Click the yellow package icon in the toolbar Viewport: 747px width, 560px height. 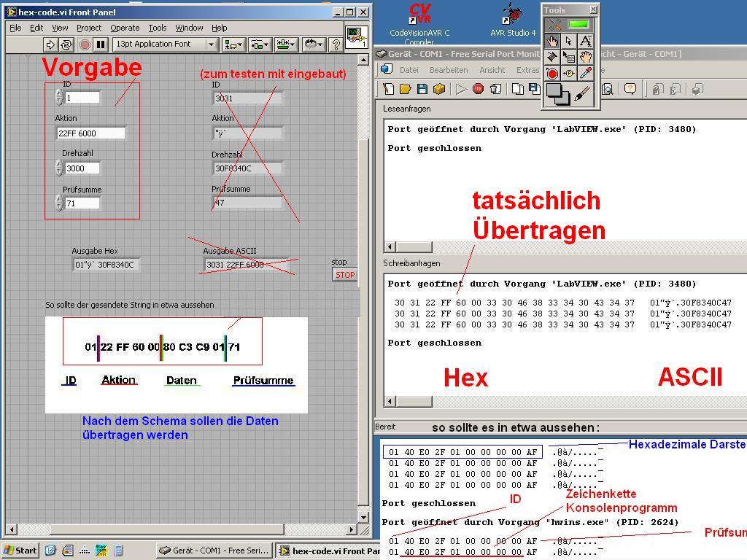(439, 89)
